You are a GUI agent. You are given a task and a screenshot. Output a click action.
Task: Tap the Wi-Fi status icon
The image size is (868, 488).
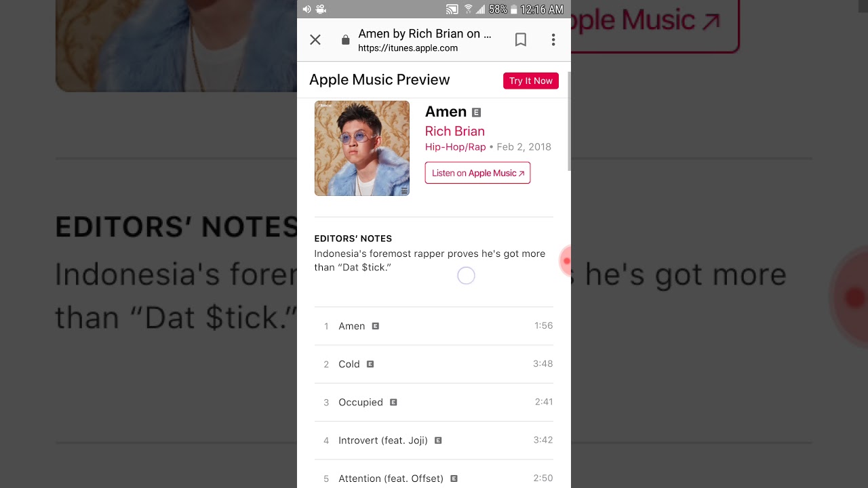(468, 9)
